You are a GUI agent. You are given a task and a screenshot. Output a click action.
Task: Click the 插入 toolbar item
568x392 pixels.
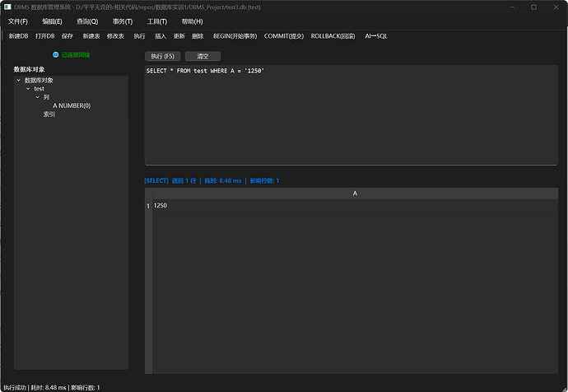pos(161,36)
